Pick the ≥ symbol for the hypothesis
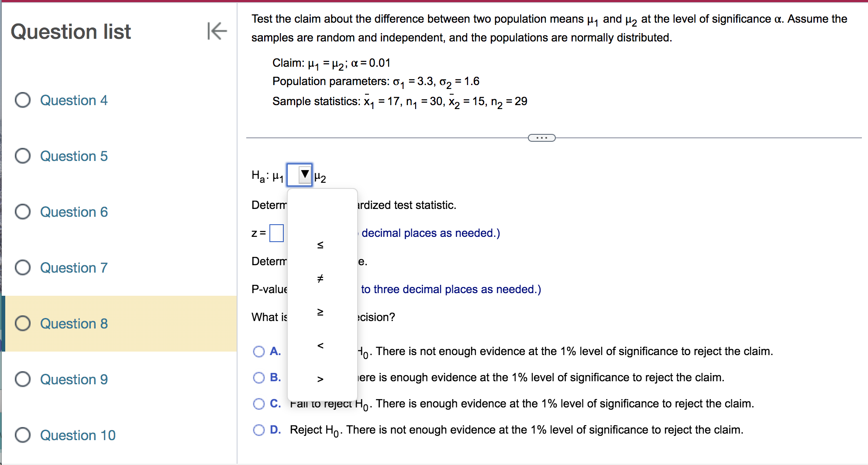The image size is (868, 465). [321, 311]
